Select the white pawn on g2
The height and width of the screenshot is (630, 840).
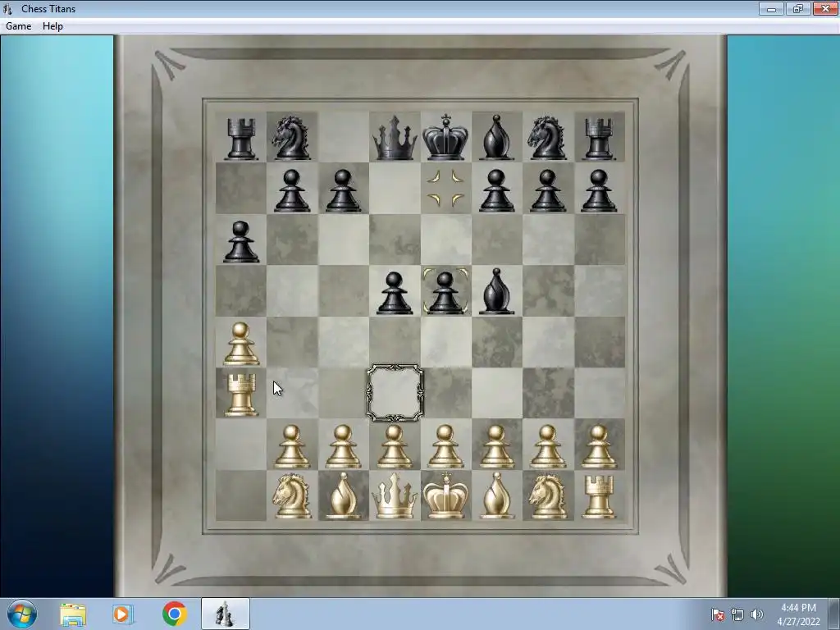547,447
